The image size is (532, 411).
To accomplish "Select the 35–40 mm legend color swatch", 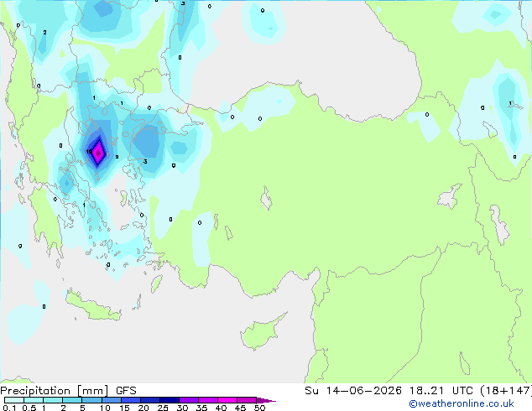I will [207, 400].
